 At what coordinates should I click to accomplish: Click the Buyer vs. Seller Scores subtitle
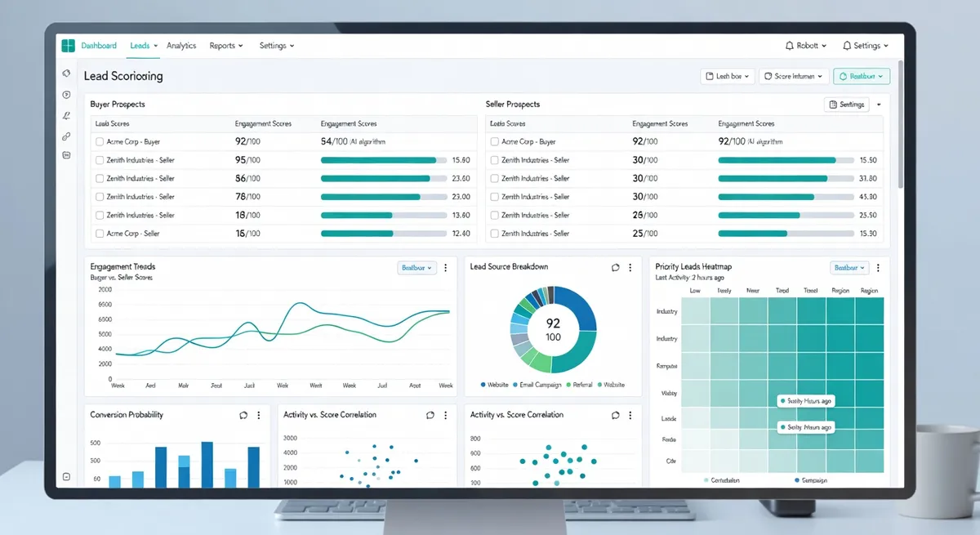click(121, 278)
